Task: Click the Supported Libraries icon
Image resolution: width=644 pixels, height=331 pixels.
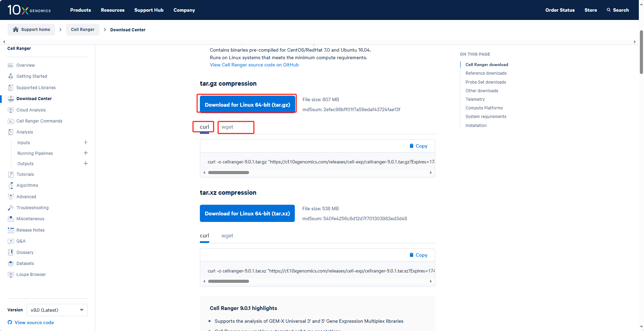Action: 11,88
